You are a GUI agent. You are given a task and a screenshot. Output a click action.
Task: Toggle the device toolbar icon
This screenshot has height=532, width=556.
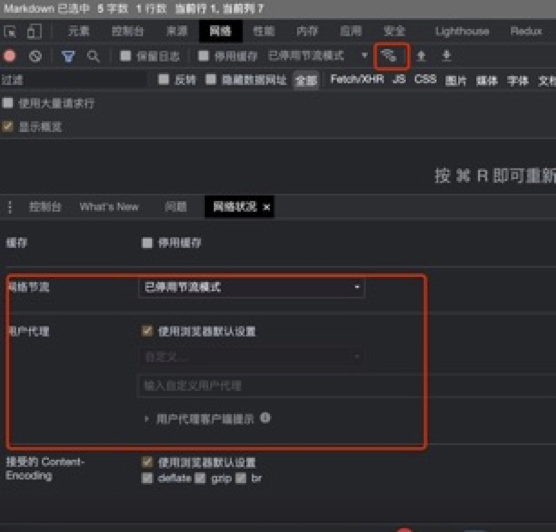coord(34,32)
